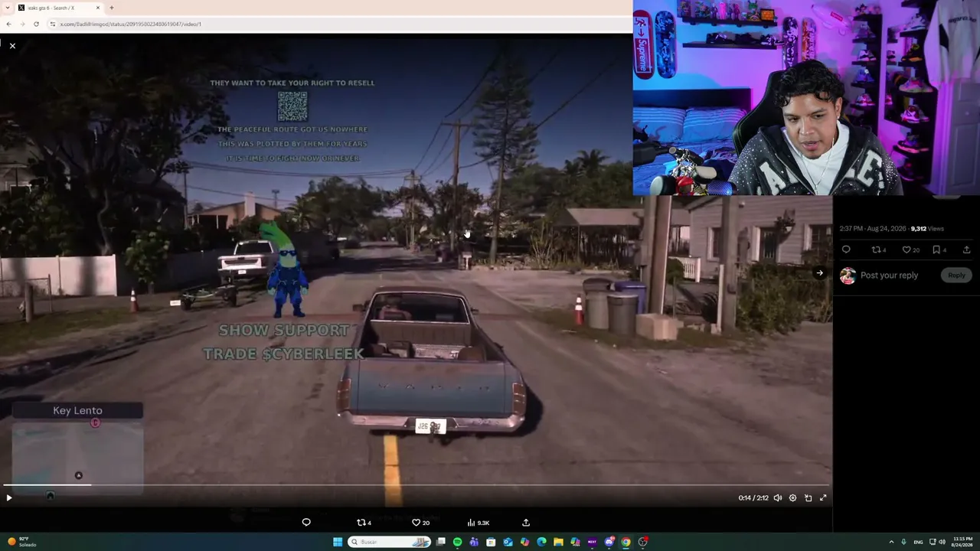View post analytics showing 9.3K
980x551 pixels.
(478, 523)
